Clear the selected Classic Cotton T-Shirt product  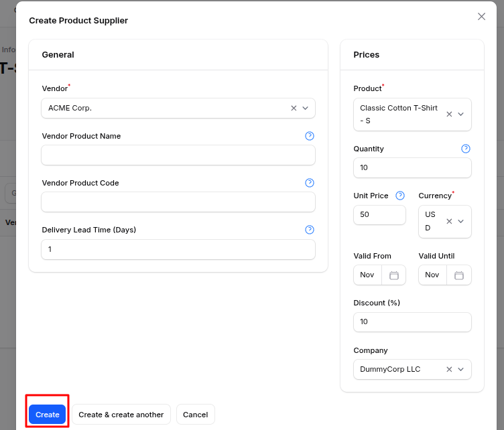pyautogui.click(x=450, y=115)
